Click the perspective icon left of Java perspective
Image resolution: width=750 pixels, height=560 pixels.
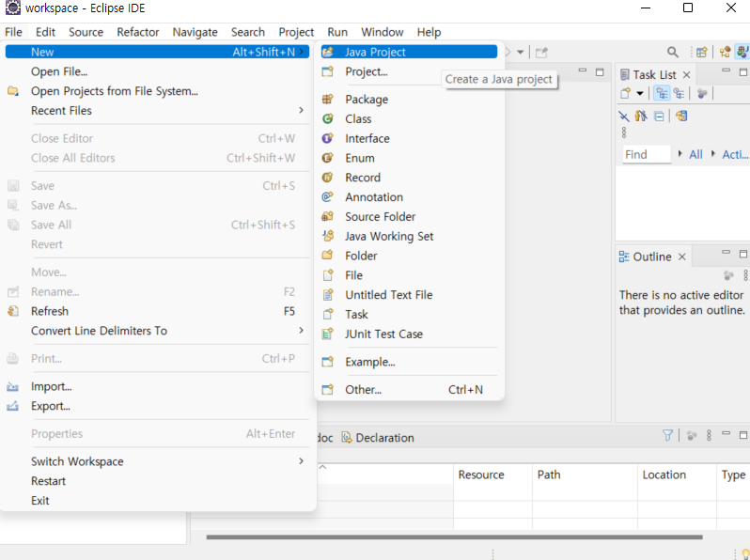[x=726, y=52]
